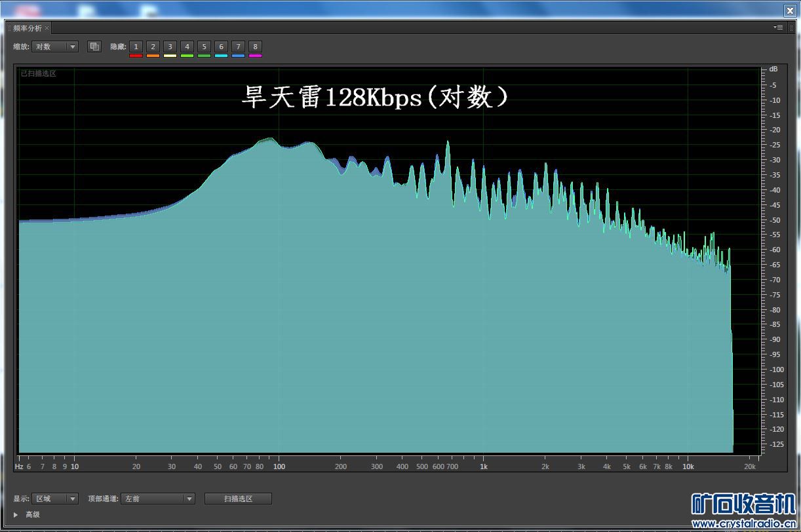Open the 缩放 scale dropdown
Image resolution: width=801 pixels, height=532 pixels.
(x=55, y=47)
